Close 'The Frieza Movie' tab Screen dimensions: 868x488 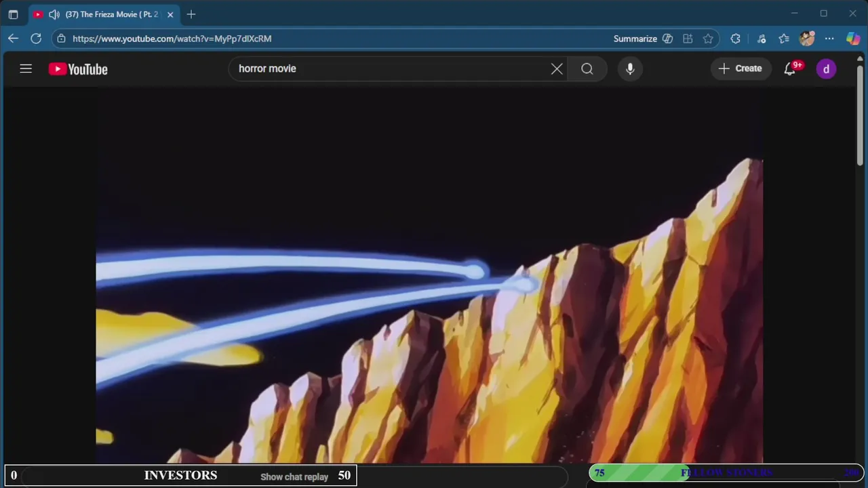(x=170, y=14)
